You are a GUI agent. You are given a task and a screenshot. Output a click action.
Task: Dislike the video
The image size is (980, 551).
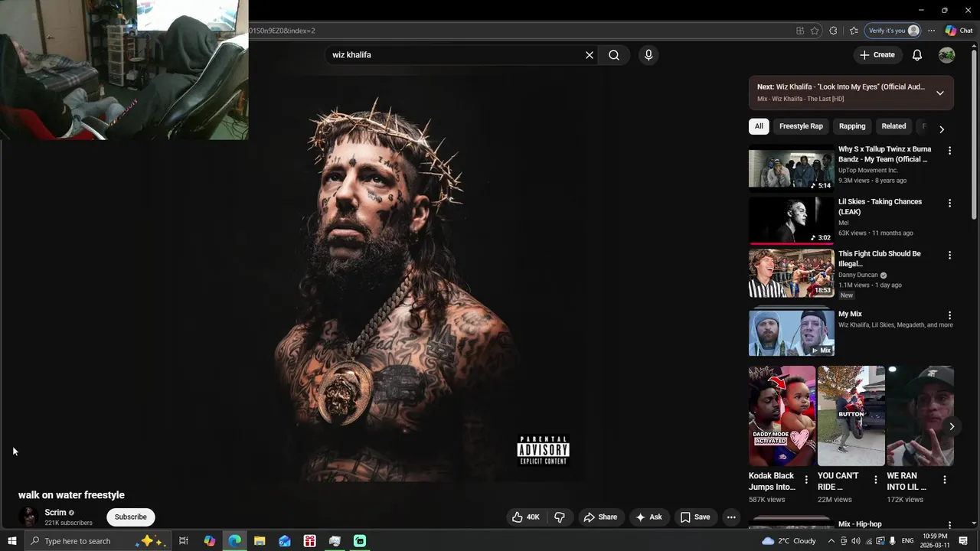point(560,517)
